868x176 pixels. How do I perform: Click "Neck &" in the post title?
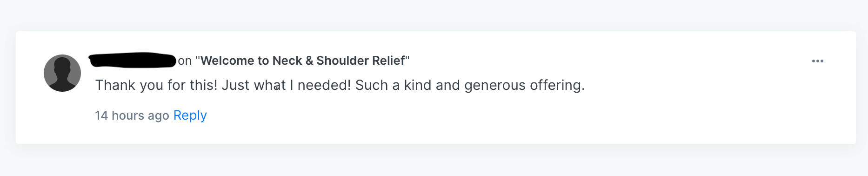point(294,61)
